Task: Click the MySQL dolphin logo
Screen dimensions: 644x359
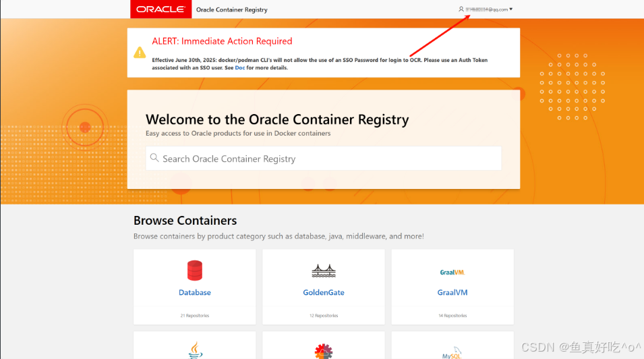Action: pyautogui.click(x=452, y=353)
